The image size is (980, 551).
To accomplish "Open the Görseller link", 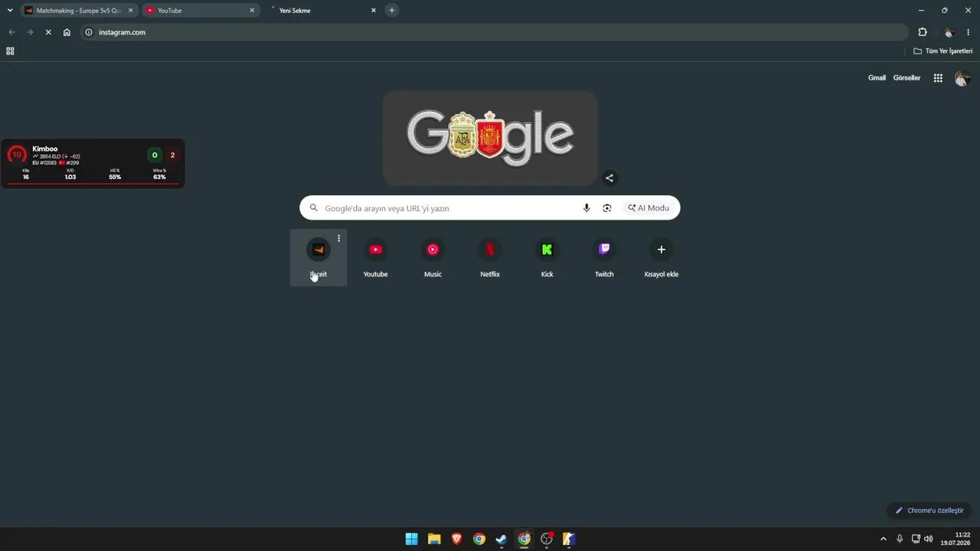I will pos(906,78).
